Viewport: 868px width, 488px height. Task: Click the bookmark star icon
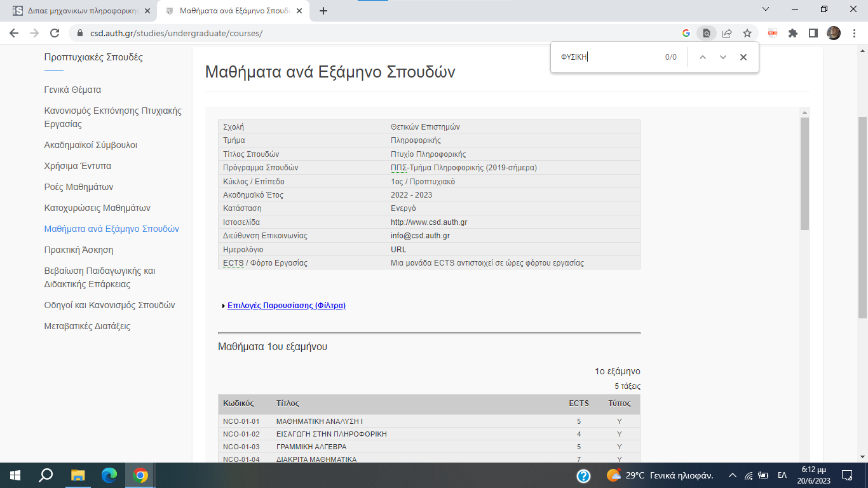[747, 34]
